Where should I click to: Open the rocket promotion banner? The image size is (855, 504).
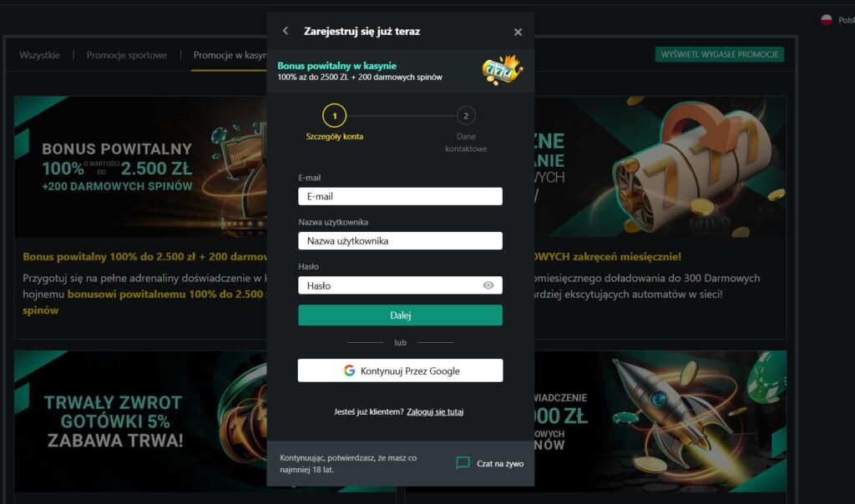(x=660, y=421)
